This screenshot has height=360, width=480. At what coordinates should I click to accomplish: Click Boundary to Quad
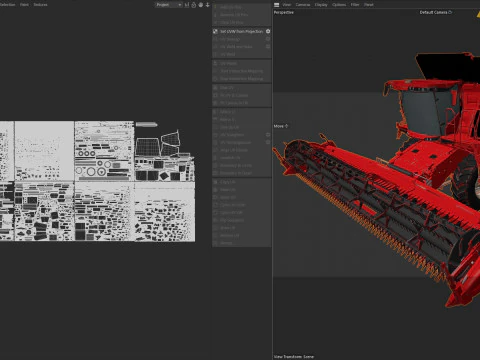[x=242, y=173]
